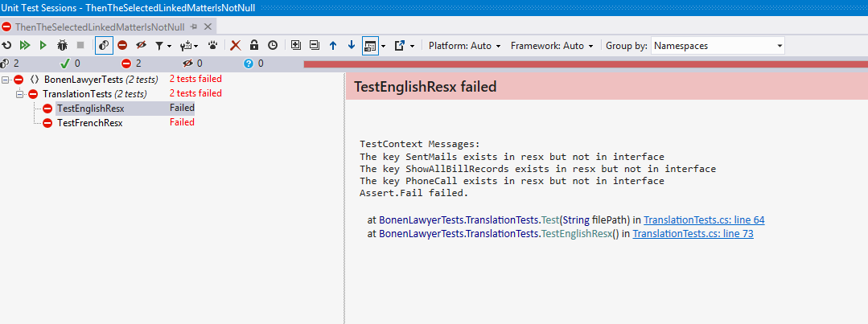The width and height of the screenshot is (868, 324).
Task: Open the Group by Namespaces combo box
Action: (x=718, y=46)
